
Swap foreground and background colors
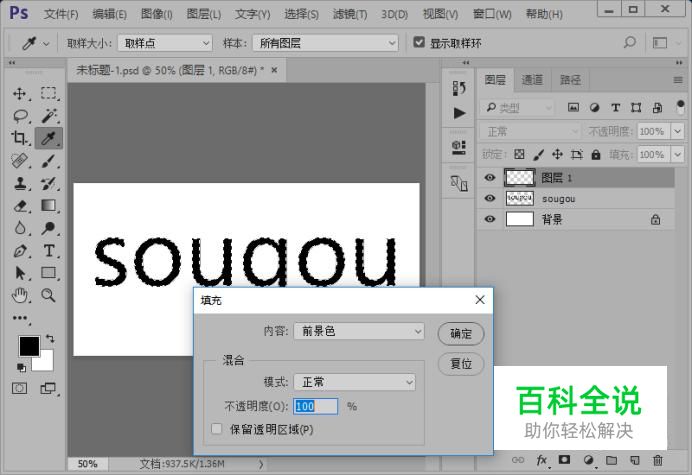click(x=50, y=339)
